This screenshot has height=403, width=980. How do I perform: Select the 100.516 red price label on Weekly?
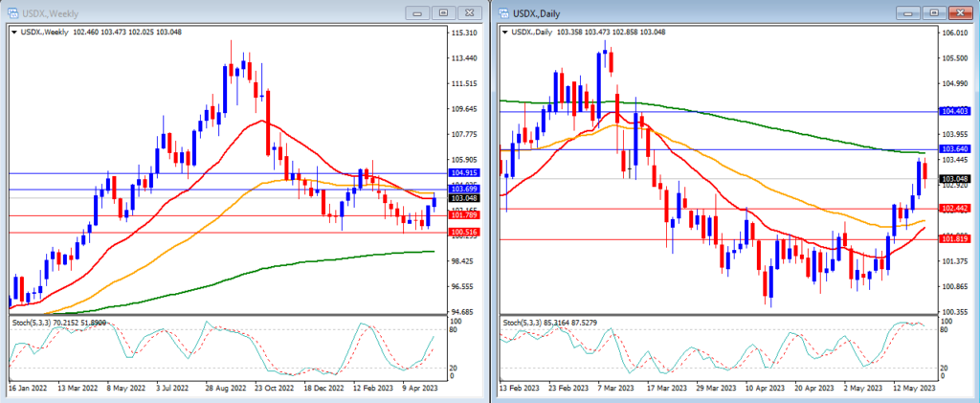click(x=464, y=233)
